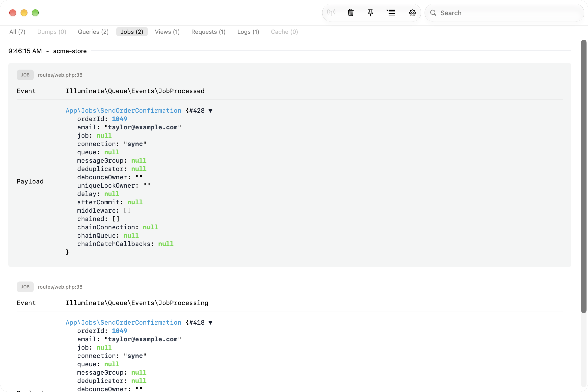588x392 pixels.
Task: Select the Queries (2) tab
Action: (x=93, y=32)
